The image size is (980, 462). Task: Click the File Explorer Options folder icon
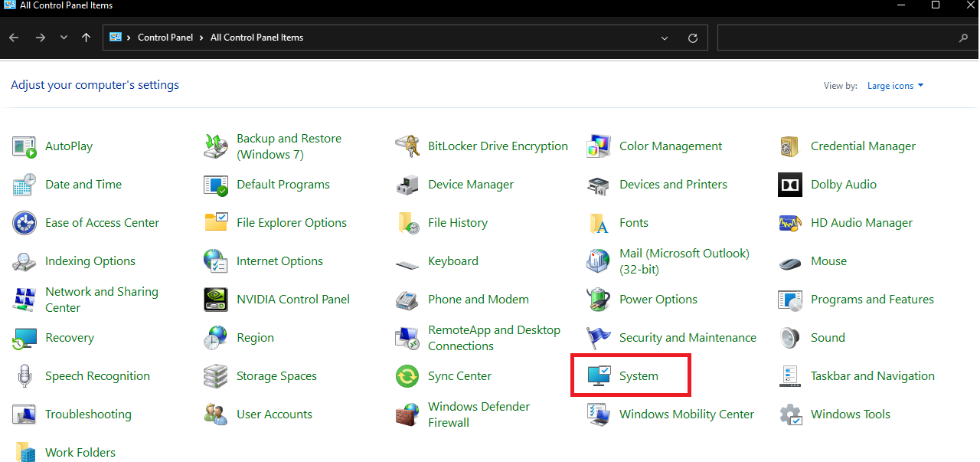coord(216,223)
